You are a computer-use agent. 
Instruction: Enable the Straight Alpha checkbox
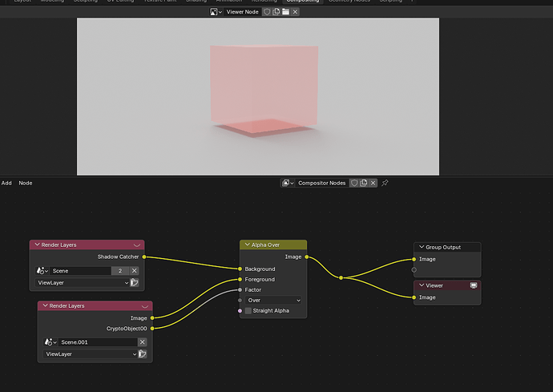pyautogui.click(x=248, y=310)
